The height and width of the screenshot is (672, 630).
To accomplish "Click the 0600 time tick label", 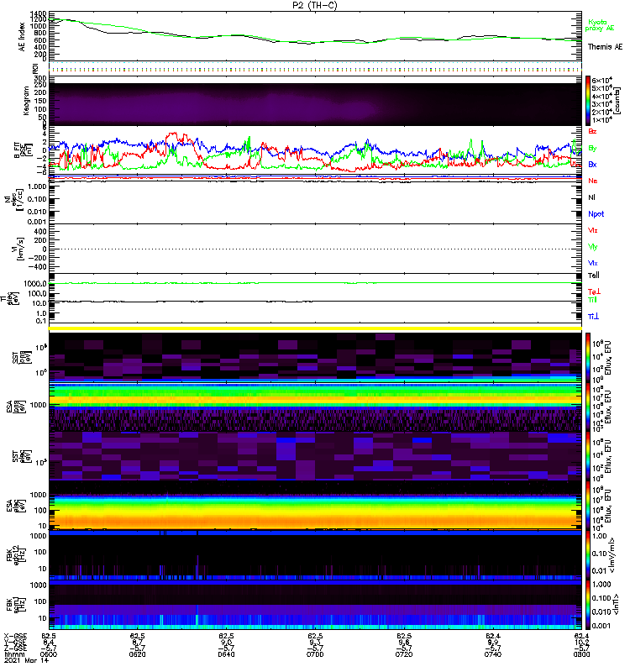I will pyautogui.click(x=49, y=654).
